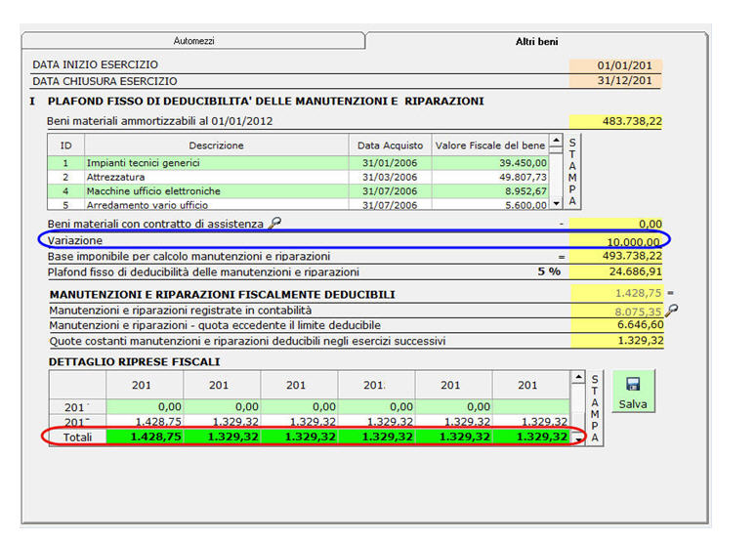Image resolution: width=756 pixels, height=541 pixels.
Task: Click STAMPA button beside Dettaglio riprese fiscali
Action: tap(595, 408)
